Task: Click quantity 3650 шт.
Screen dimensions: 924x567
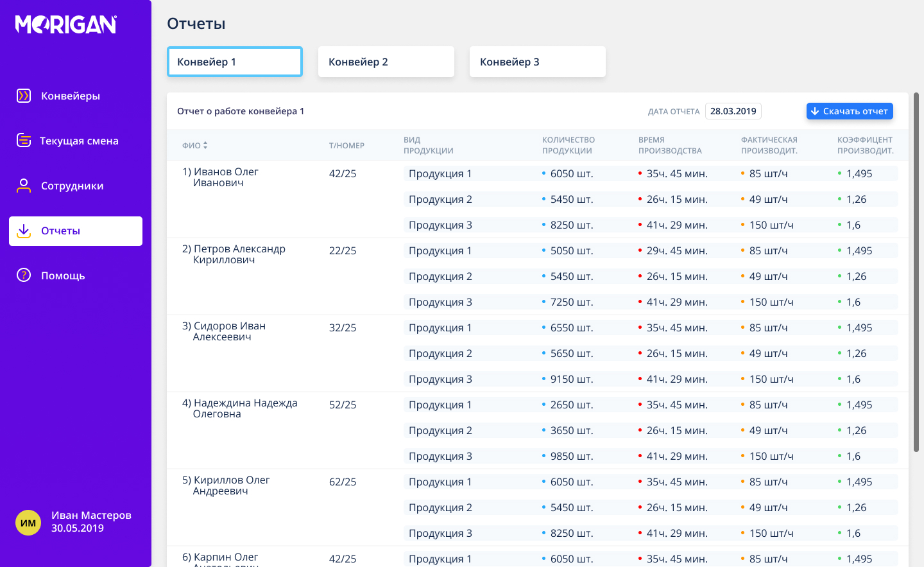Action: [x=572, y=430]
